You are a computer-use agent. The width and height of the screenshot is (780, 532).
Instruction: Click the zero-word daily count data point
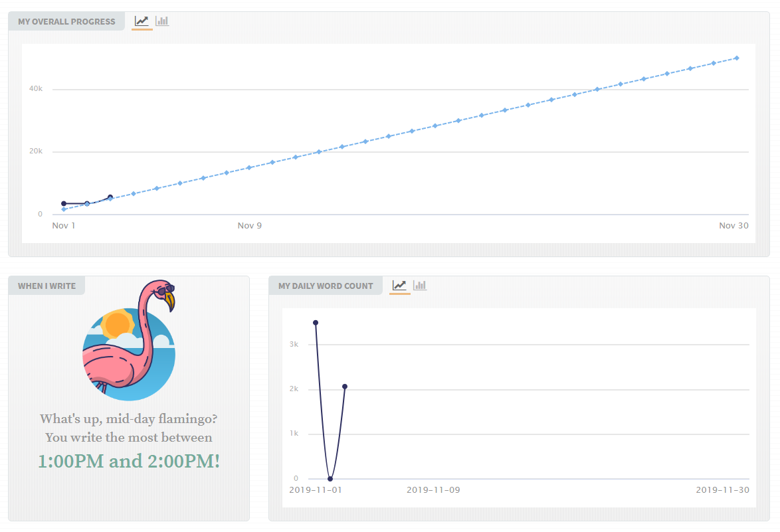pyautogui.click(x=330, y=479)
